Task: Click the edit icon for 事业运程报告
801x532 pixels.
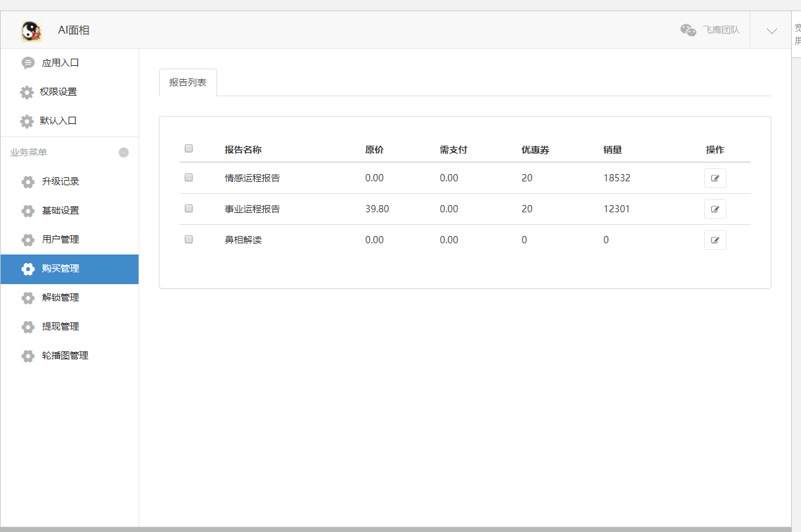Action: coord(715,209)
